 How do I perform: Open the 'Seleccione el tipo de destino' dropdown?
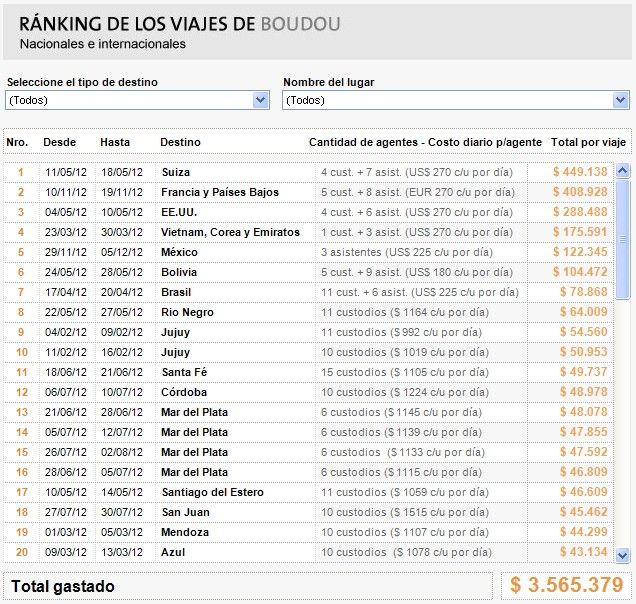[137, 100]
